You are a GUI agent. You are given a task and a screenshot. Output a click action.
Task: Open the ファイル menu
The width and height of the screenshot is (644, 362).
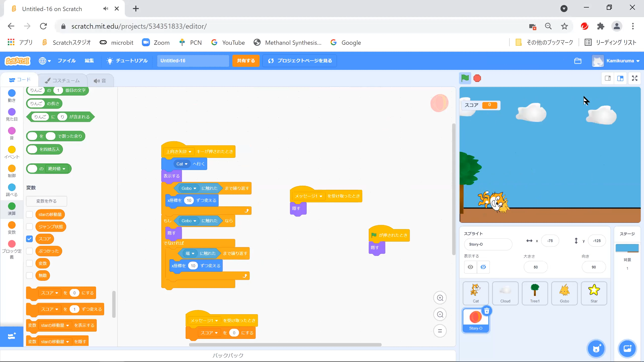[x=67, y=61]
